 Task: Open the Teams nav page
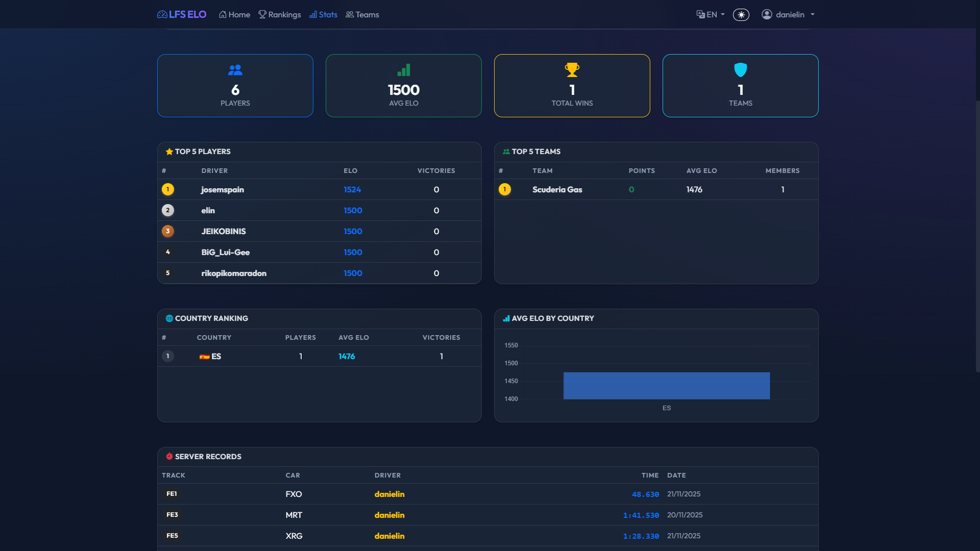click(362, 15)
